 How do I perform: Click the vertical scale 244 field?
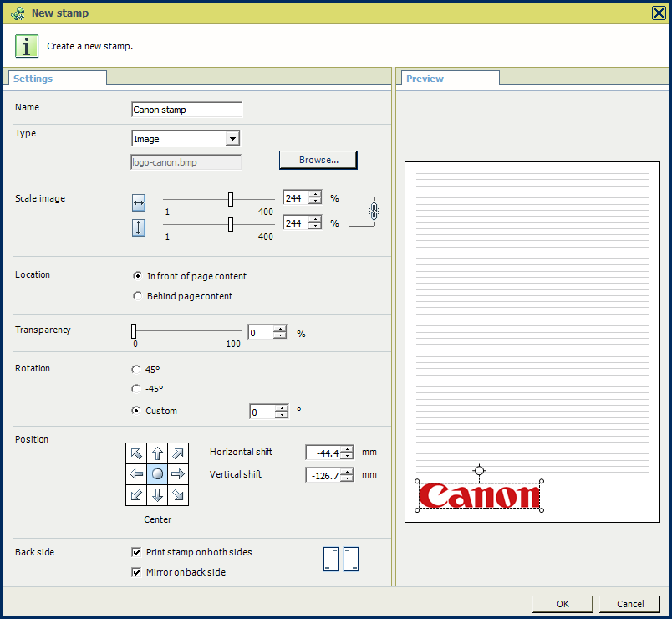pos(297,223)
